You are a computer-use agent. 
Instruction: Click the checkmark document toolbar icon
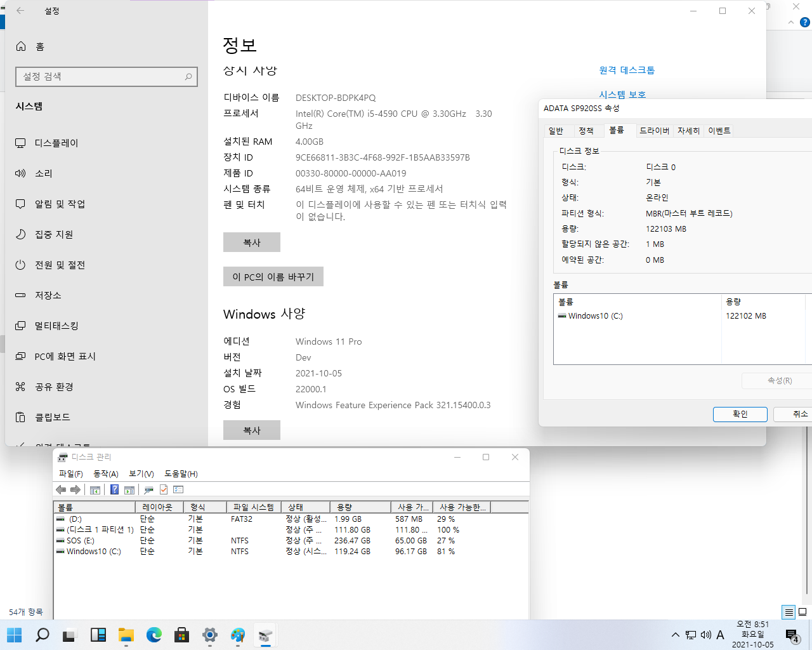coord(164,489)
